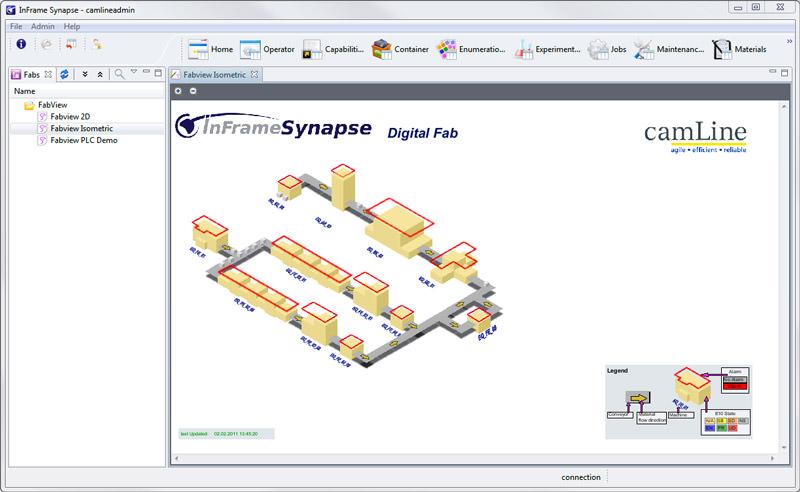Image resolution: width=800 pixels, height=492 pixels.
Task: Click the search magnifier in Fabs panel
Action: (x=119, y=75)
